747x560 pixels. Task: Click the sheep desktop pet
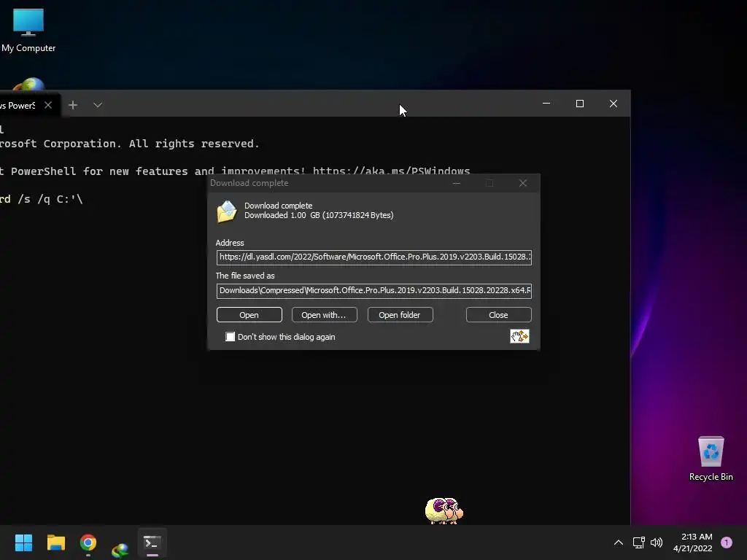(x=444, y=510)
